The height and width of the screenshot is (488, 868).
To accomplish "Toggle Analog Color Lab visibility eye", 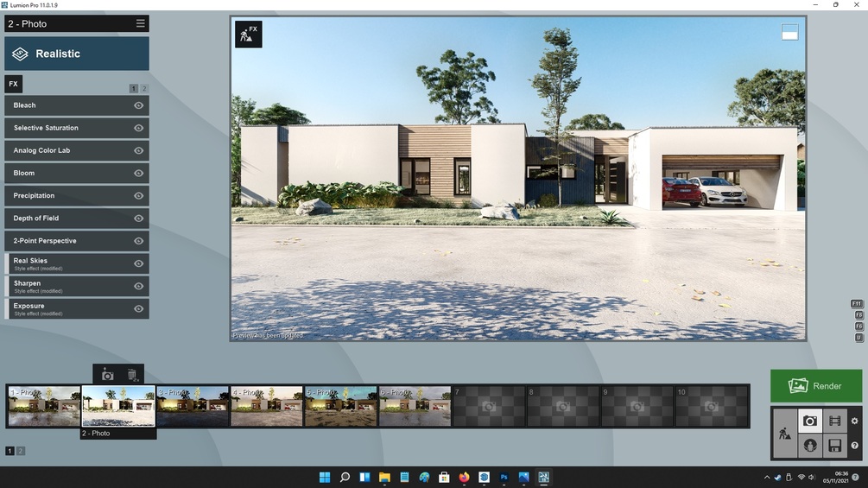I will point(138,150).
